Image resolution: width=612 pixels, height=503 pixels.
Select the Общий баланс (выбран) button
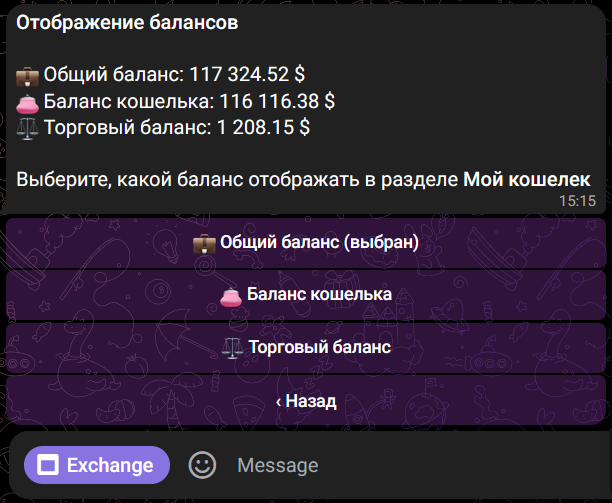(305, 242)
